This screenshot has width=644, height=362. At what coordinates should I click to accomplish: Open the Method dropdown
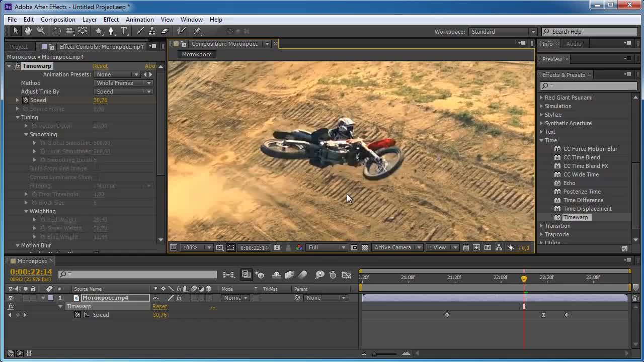123,83
